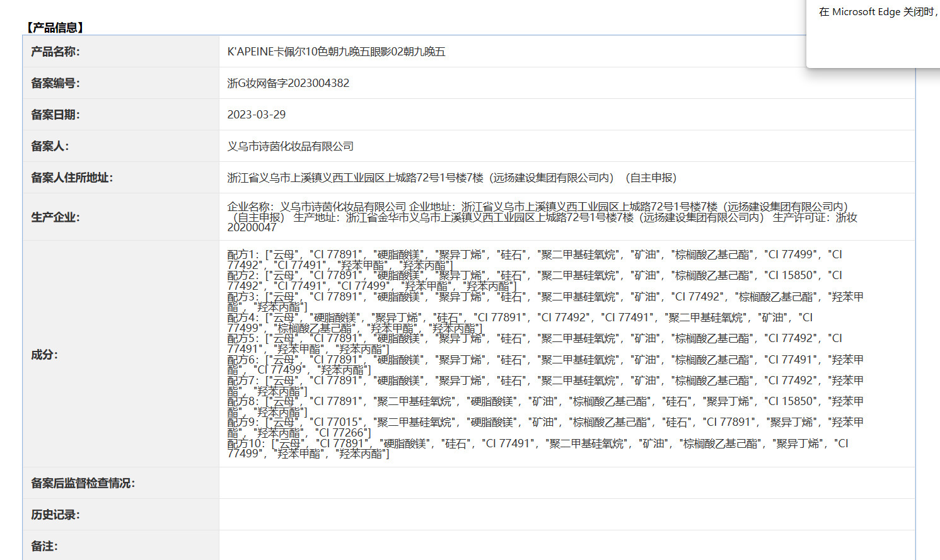Click the 配方7: formula label

tap(245, 380)
